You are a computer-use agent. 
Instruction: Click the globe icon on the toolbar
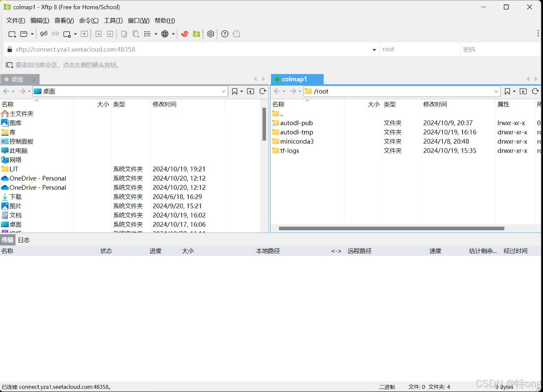coord(165,34)
